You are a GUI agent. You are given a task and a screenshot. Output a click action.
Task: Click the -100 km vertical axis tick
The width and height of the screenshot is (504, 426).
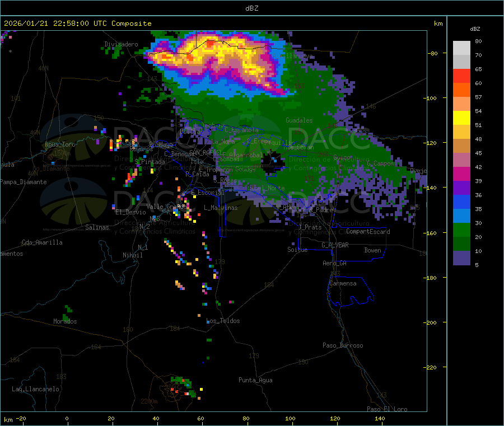[x=431, y=98]
